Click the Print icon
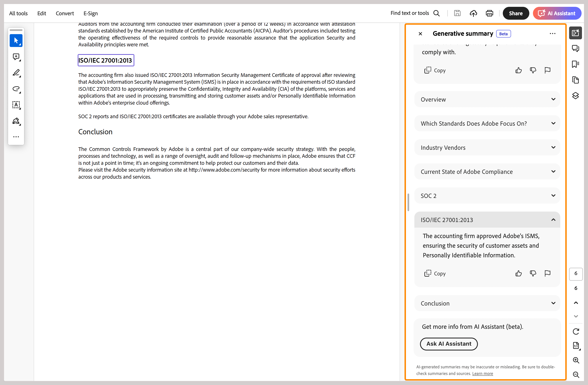This screenshot has width=588, height=385. click(x=489, y=13)
